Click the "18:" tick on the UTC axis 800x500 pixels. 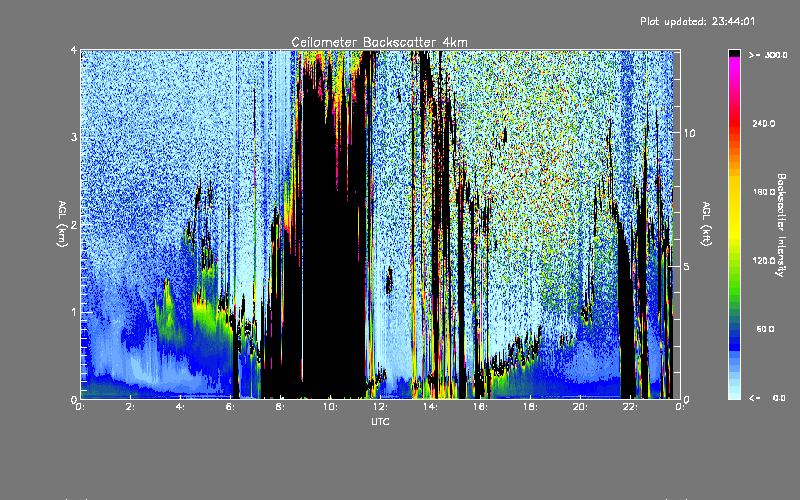[530, 407]
